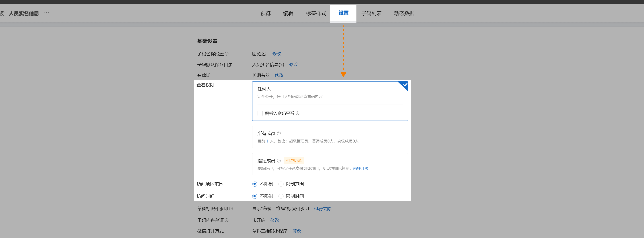Image resolution: width=644 pixels, height=238 pixels.
Task: Click the help icon beside 子码内容存证
Action: (226, 220)
